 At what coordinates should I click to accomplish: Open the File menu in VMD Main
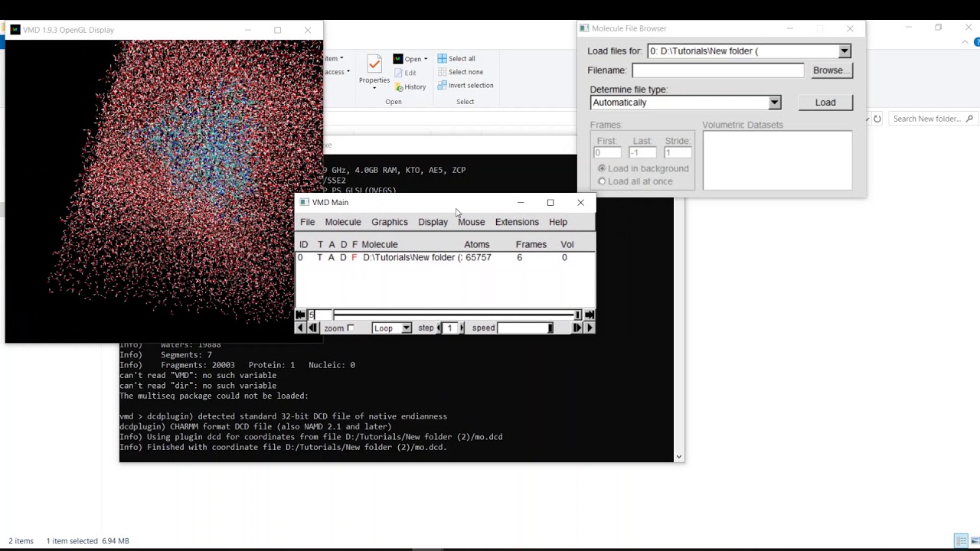[x=307, y=222]
